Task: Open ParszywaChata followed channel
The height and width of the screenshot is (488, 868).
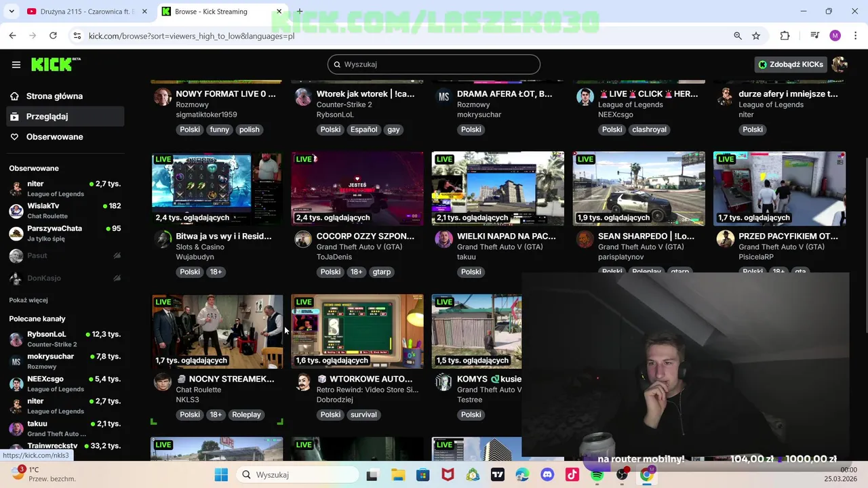Action: point(64,233)
